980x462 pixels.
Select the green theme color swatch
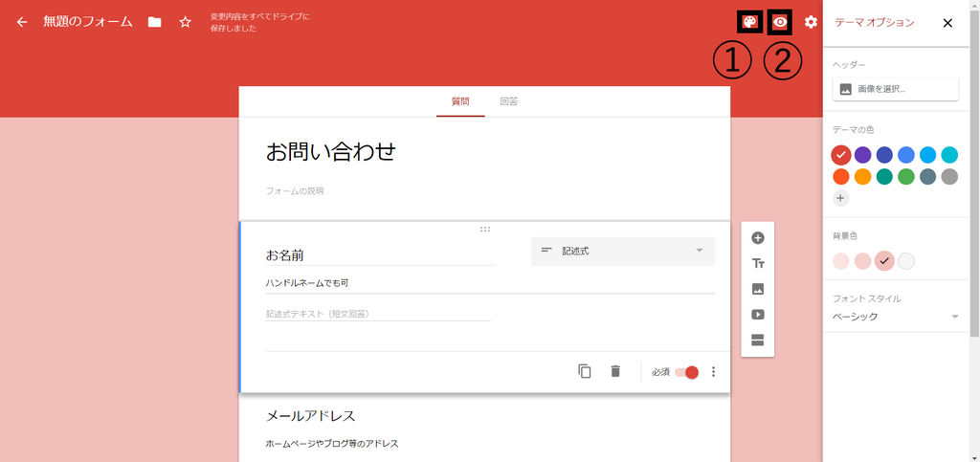[906, 177]
